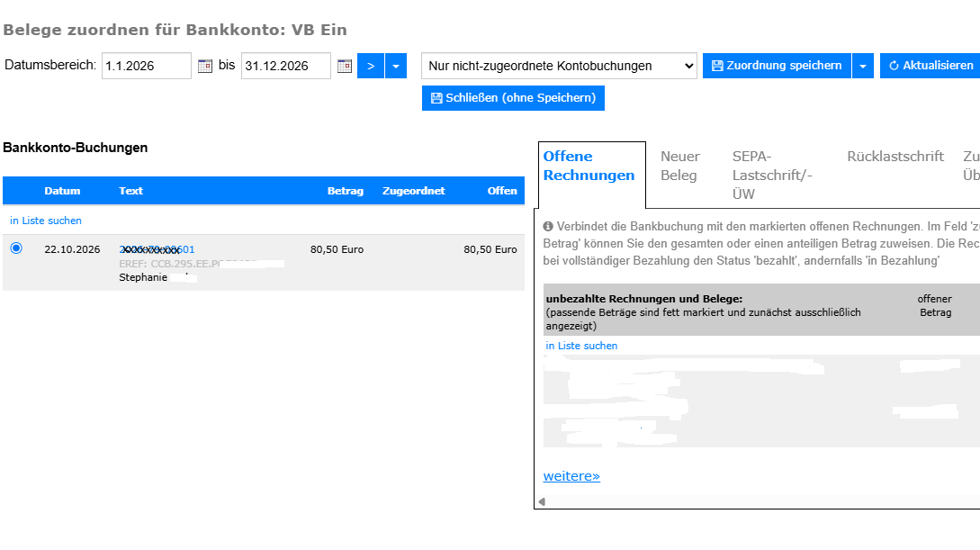Image resolution: width=980 pixels, height=550 pixels.
Task: Open the blue booking reference link ending in 501
Action: coord(157,249)
